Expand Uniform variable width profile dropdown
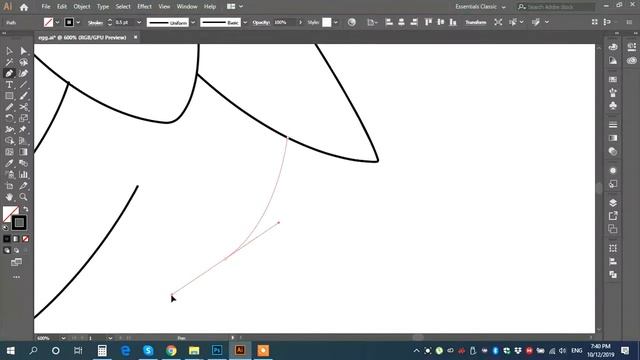Screen dimensions: 640x360 (193, 22)
